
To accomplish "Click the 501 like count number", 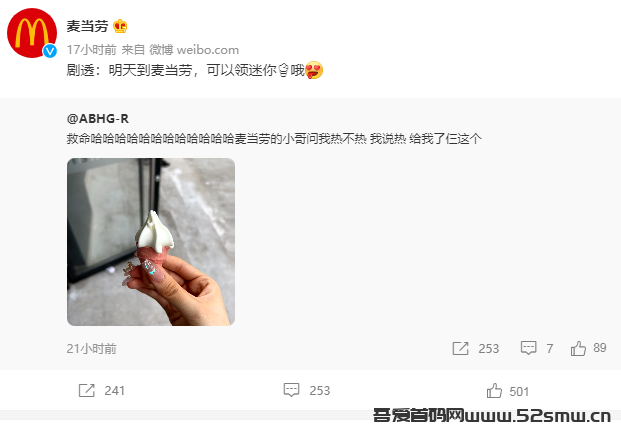I will click(519, 392).
